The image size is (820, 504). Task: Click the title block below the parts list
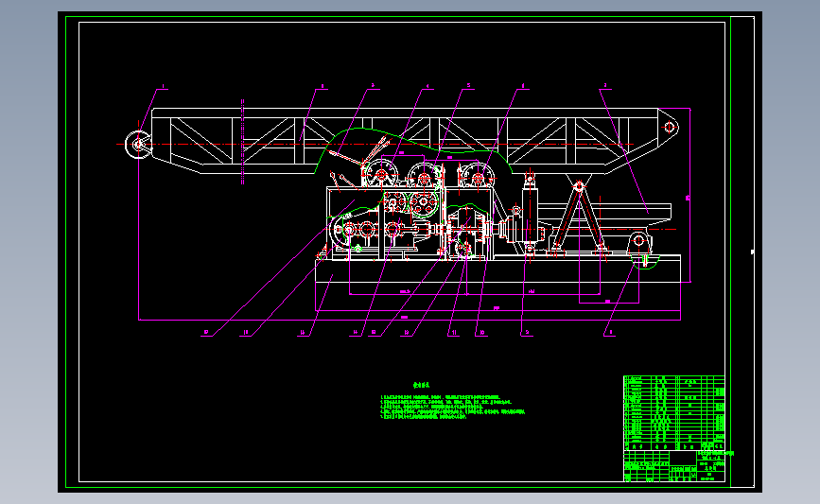674,466
